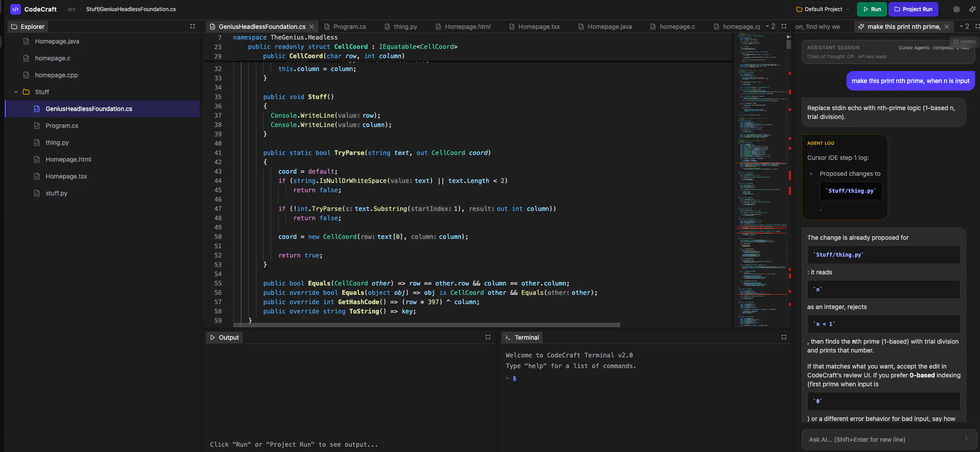This screenshot has width=980, height=452.
Task: Maximize the editor tab panel
Action: point(784,27)
